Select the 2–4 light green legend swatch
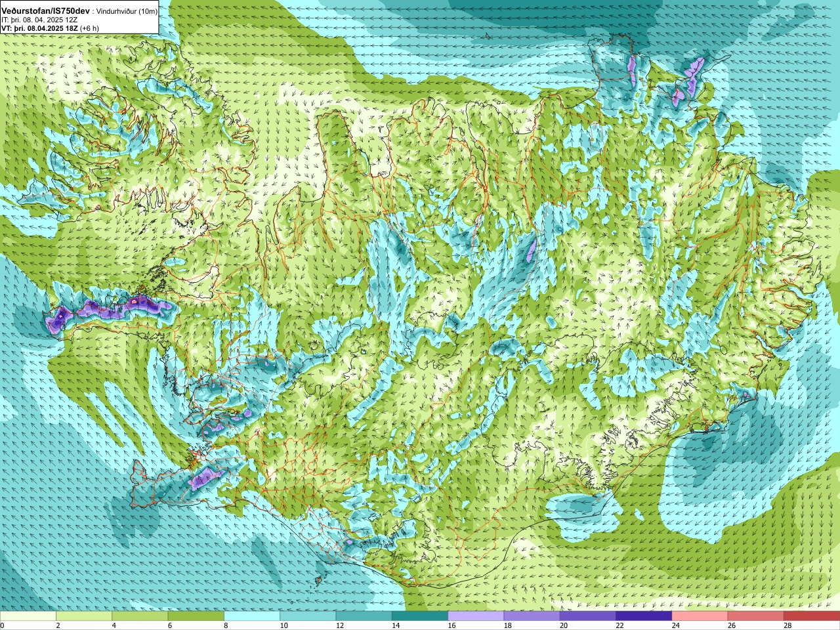This screenshot has height=630, width=840. pos(84,616)
